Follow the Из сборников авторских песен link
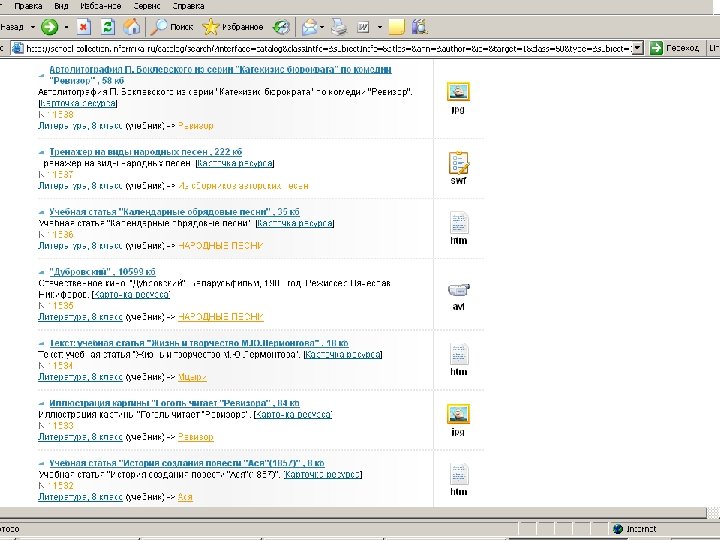 pos(243,186)
